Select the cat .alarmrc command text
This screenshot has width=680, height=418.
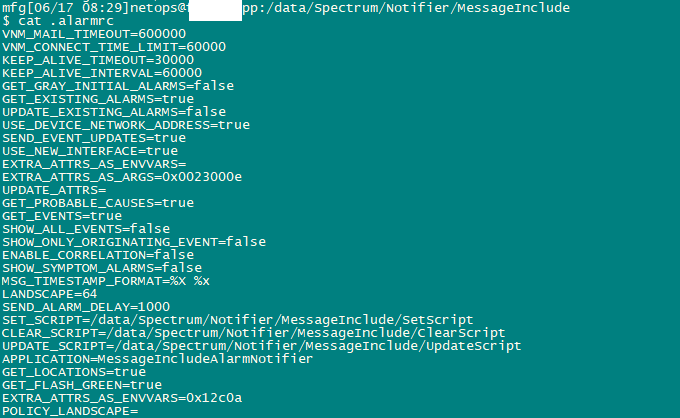coord(66,21)
